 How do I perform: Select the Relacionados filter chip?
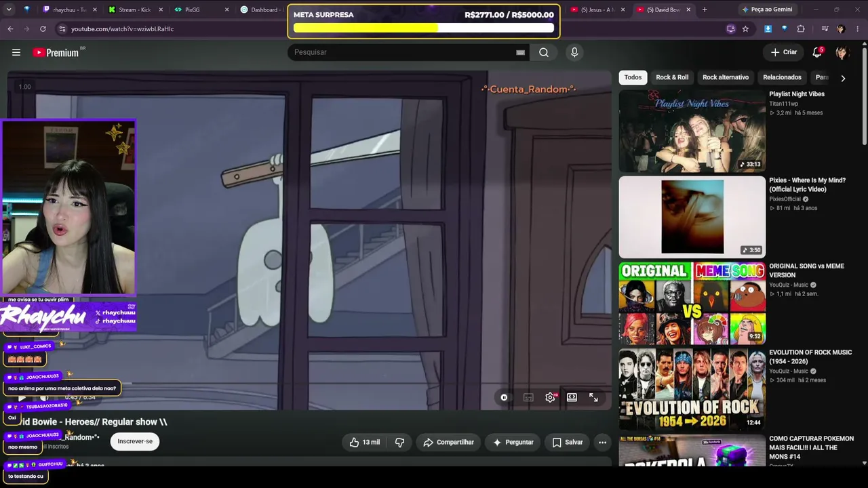(782, 77)
